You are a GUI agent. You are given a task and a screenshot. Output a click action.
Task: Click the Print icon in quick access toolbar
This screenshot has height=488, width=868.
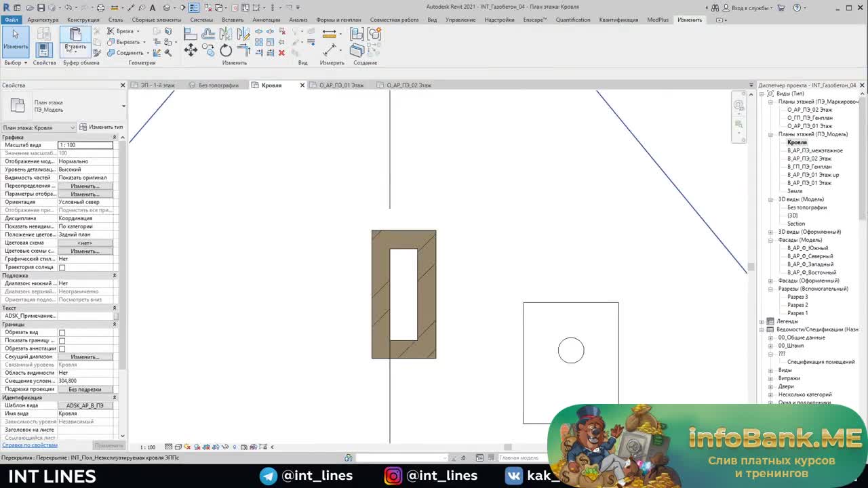point(100,7)
